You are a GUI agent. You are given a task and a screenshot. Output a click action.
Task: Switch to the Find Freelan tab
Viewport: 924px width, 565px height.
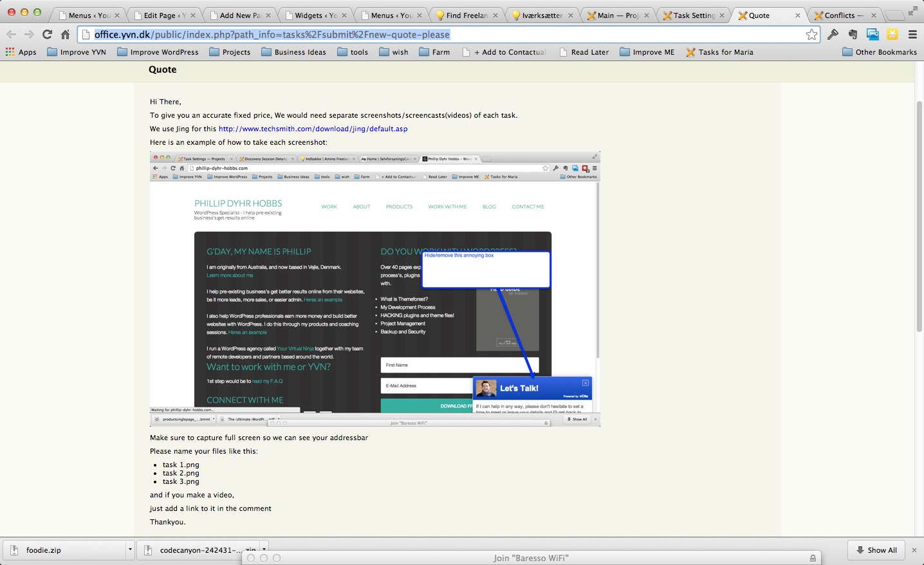pyautogui.click(x=467, y=15)
